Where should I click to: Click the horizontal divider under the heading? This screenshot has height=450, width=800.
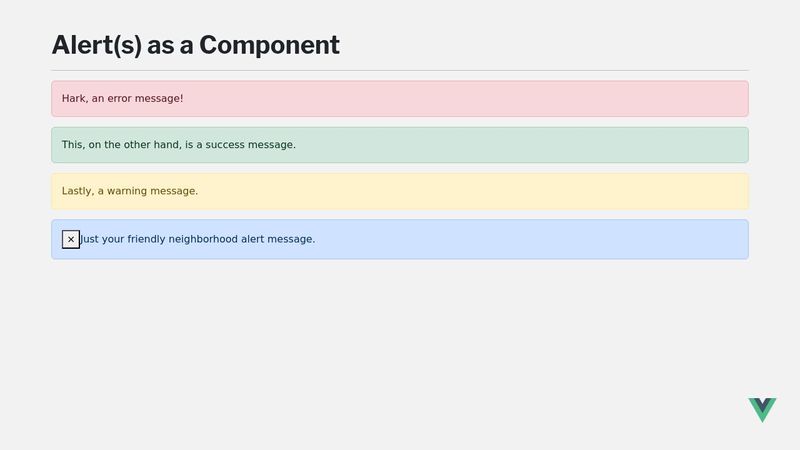(400, 70)
